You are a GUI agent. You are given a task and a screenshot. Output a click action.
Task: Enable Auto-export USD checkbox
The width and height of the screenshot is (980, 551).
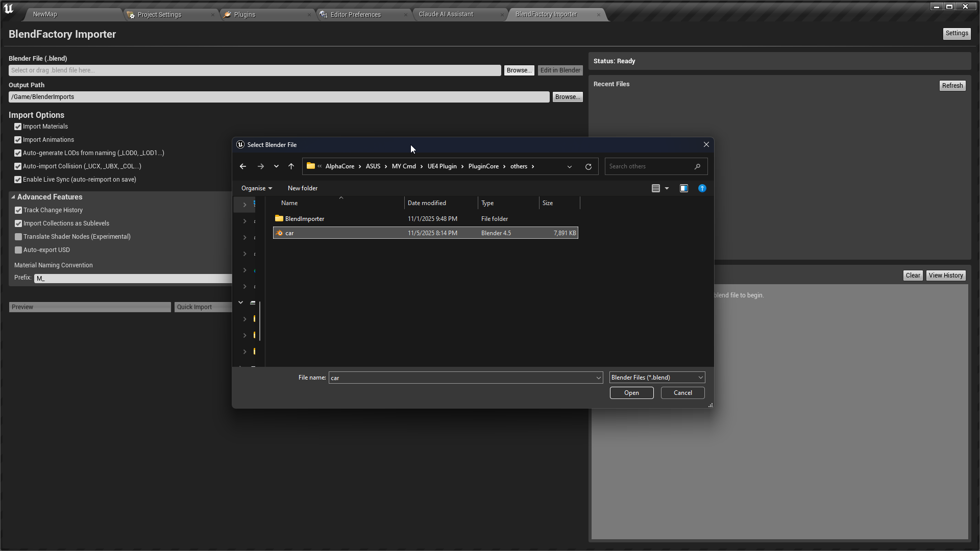18,250
